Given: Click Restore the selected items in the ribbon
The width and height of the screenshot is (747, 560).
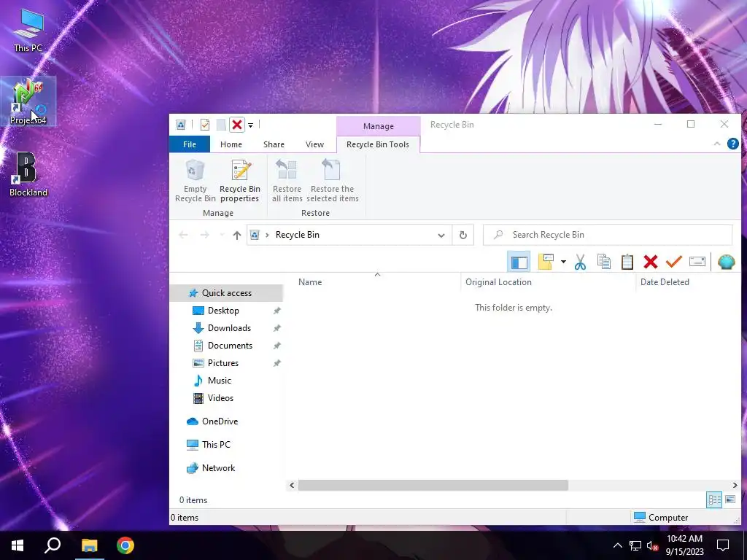Looking at the screenshot, I should (x=332, y=181).
